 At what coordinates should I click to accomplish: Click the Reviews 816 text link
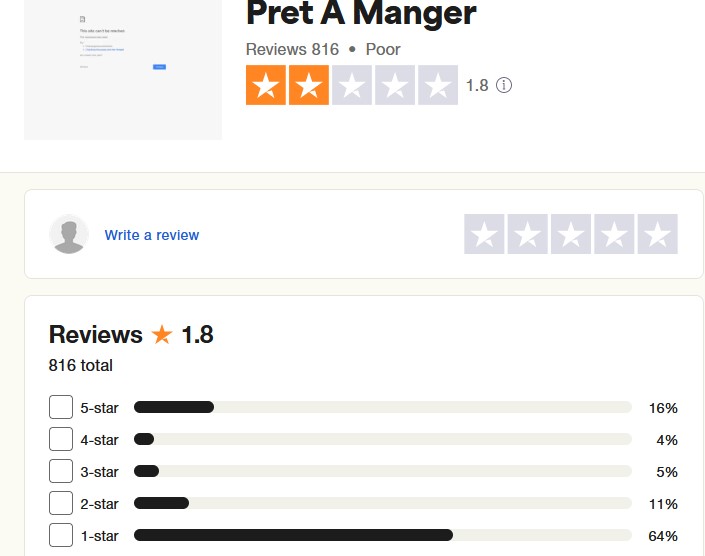tap(292, 49)
